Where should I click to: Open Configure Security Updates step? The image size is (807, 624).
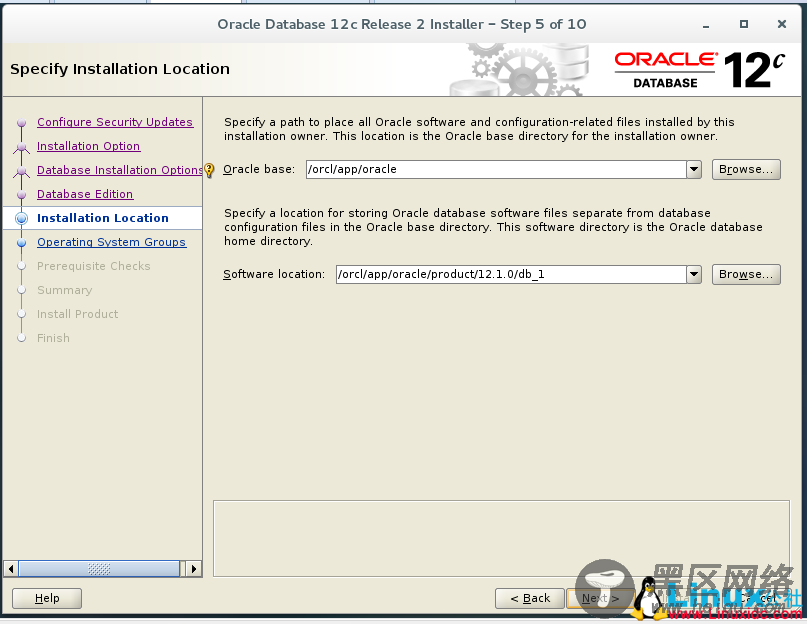point(115,122)
